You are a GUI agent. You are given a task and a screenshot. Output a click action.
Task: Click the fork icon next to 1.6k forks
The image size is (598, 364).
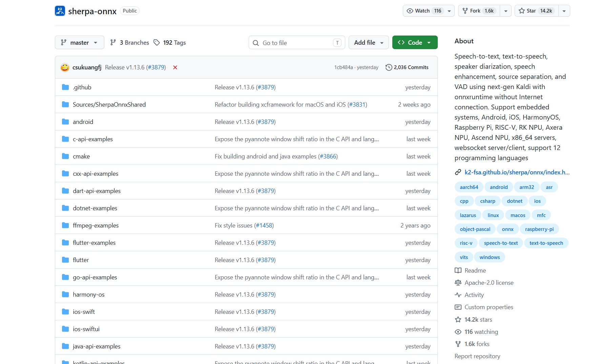tap(458, 344)
